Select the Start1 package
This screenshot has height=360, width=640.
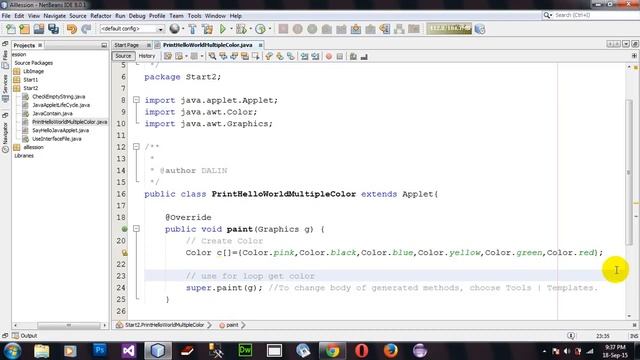pyautogui.click(x=31, y=80)
